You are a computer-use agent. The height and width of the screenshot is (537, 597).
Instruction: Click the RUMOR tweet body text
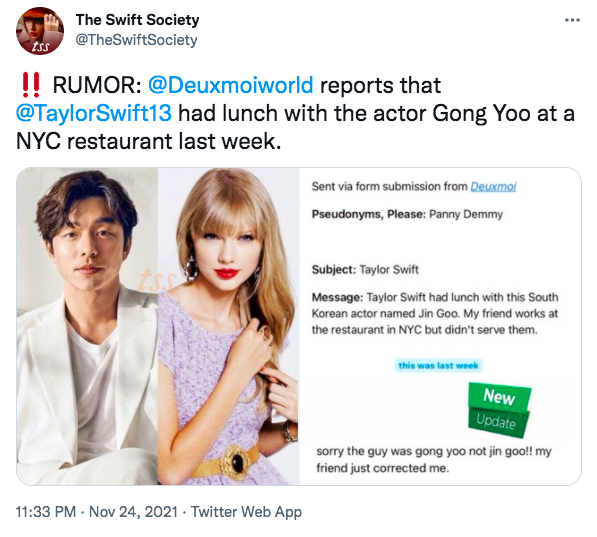295,113
